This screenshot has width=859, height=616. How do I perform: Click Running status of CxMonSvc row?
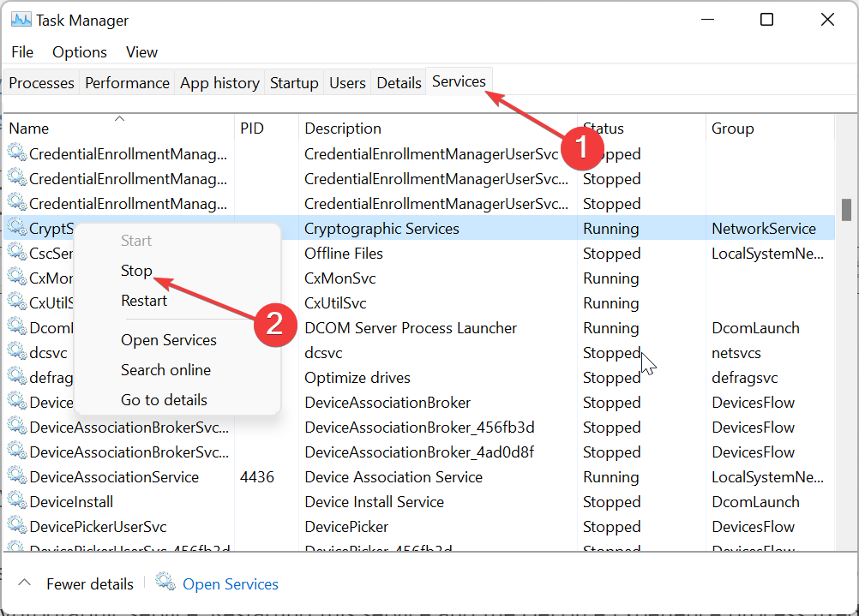[x=611, y=278]
